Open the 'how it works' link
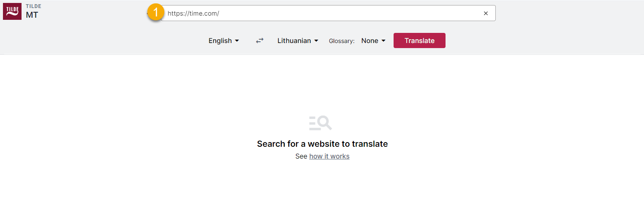Image resolution: width=644 pixels, height=210 pixels. pos(329,156)
